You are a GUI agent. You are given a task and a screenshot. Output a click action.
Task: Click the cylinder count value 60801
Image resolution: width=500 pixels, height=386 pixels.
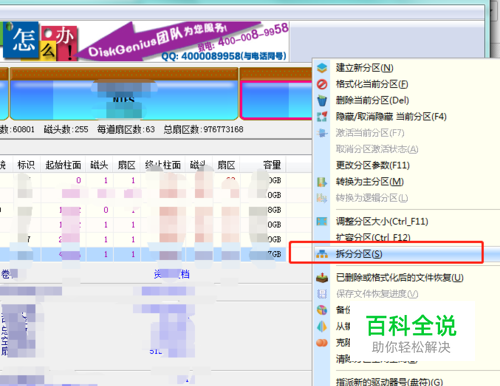[x=23, y=129]
